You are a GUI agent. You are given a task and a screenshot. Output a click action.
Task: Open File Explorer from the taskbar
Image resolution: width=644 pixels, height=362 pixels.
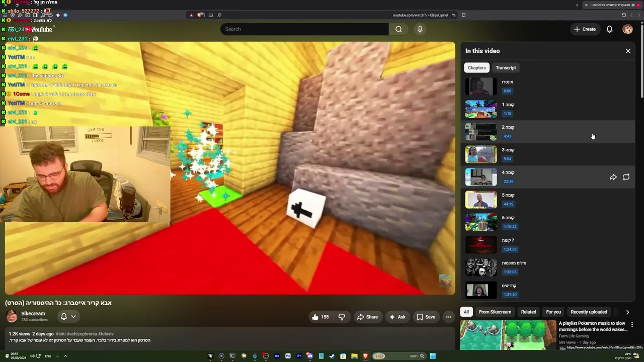click(x=354, y=356)
